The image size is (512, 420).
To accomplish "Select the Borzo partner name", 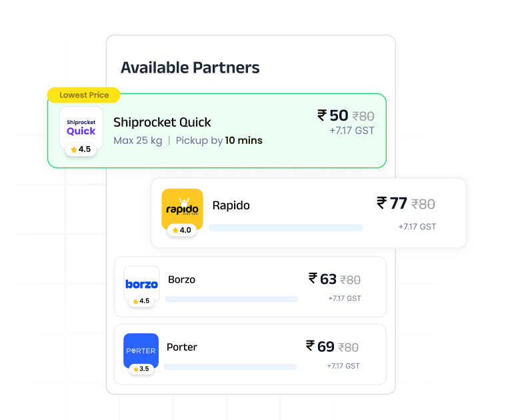I will pyautogui.click(x=181, y=279).
